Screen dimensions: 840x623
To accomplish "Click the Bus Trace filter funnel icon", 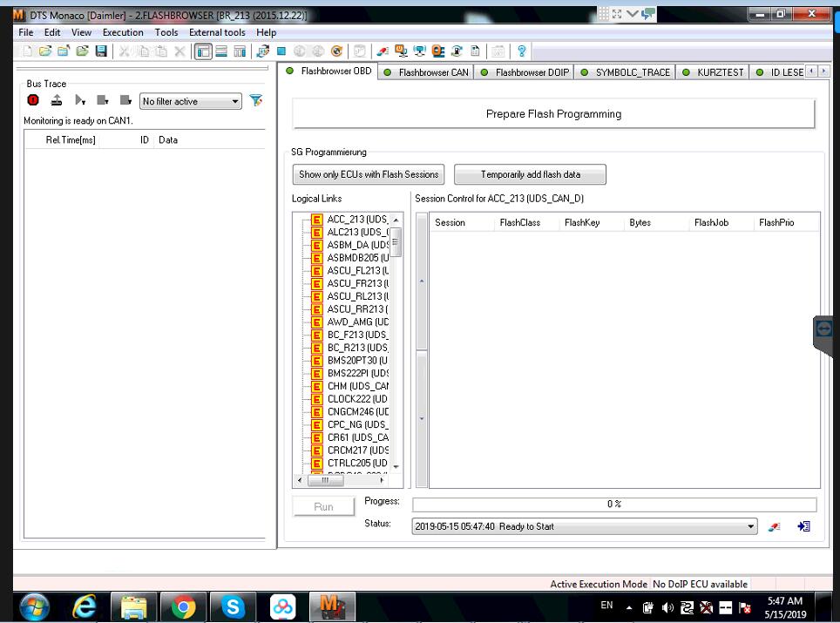I will tap(256, 100).
